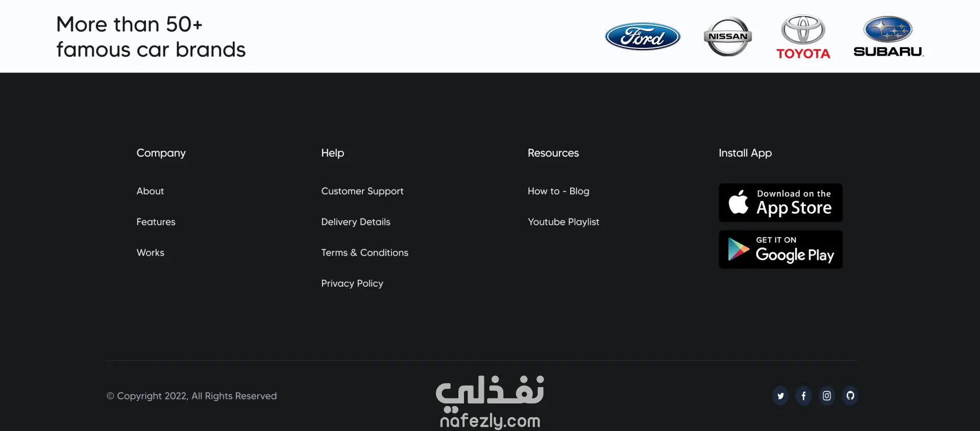This screenshot has height=431, width=980.
Task: Click the Resources footer heading
Action: pyautogui.click(x=553, y=153)
